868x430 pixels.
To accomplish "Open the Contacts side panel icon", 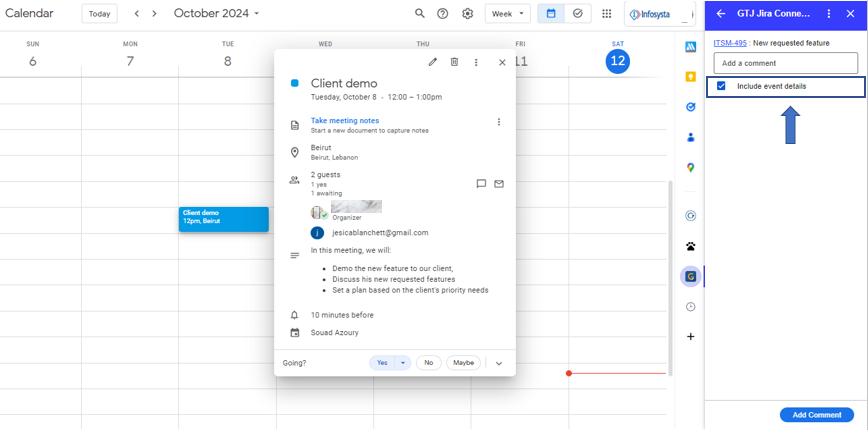I will (x=690, y=138).
